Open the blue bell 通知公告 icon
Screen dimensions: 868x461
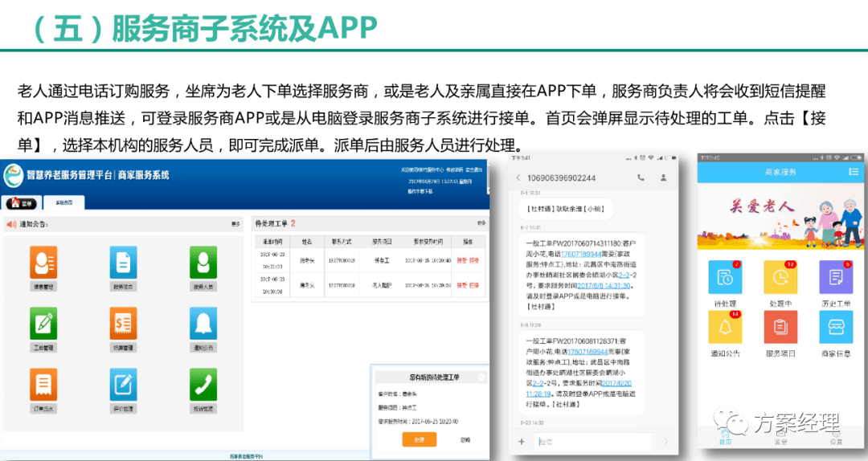click(x=203, y=324)
